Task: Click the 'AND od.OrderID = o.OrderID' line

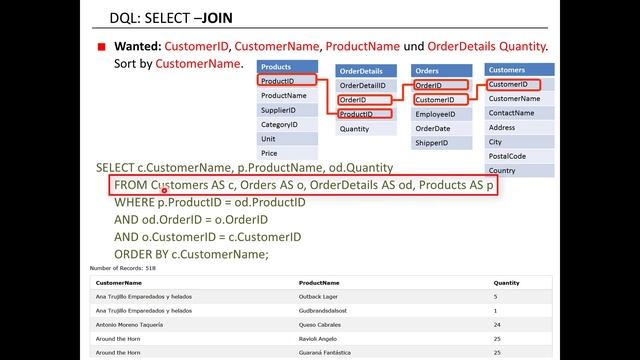Action: pos(191,220)
